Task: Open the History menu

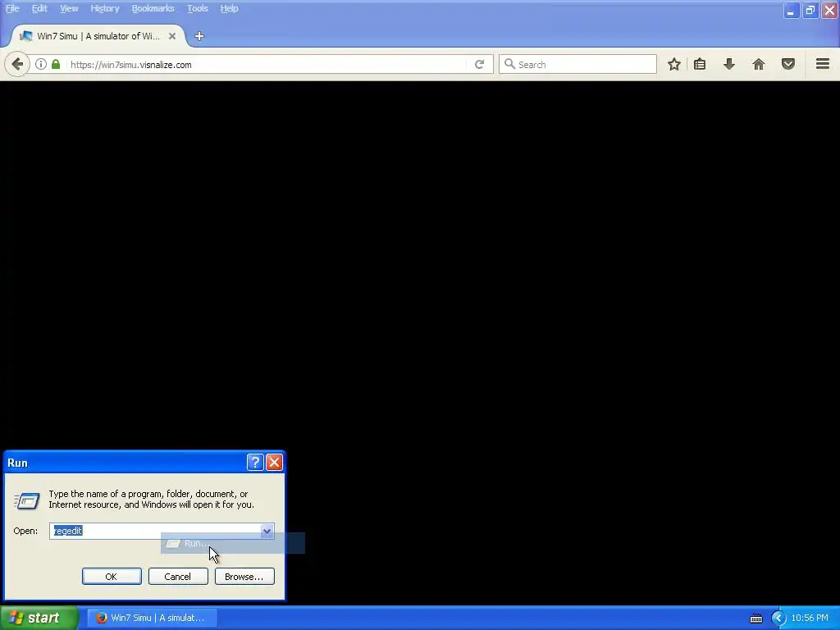Action: pos(104,8)
